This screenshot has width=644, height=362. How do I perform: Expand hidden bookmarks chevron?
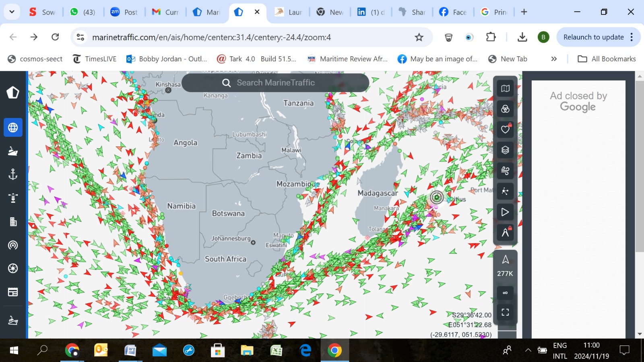coord(554,59)
